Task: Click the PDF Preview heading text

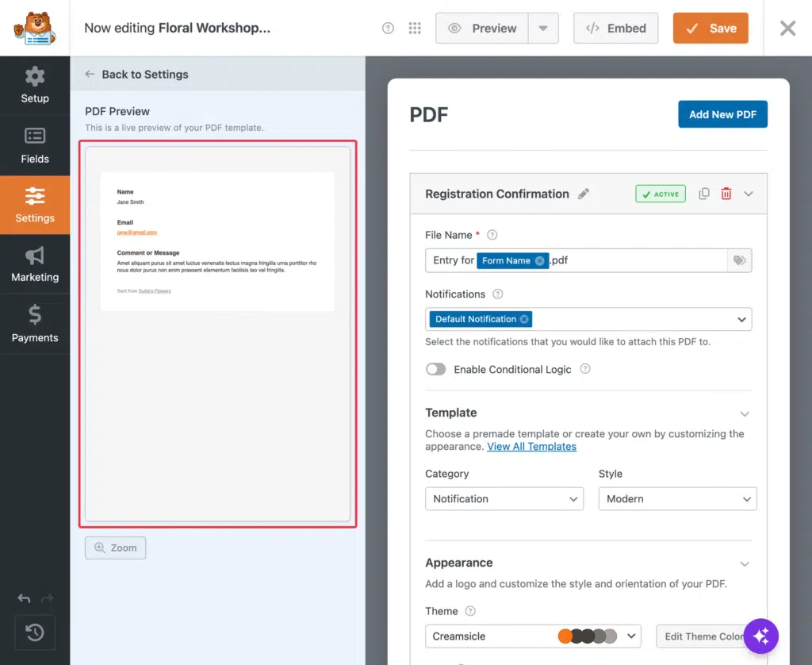Action: pos(117,111)
